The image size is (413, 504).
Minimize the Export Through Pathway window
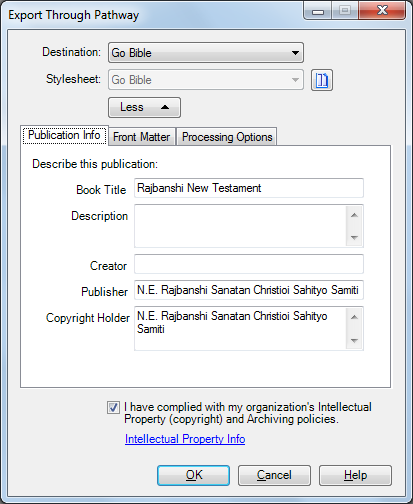pos(318,11)
